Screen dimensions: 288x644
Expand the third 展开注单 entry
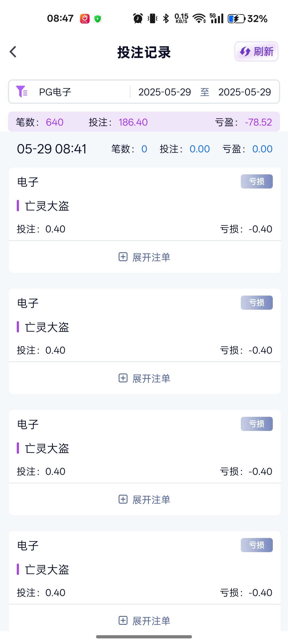tap(145, 500)
